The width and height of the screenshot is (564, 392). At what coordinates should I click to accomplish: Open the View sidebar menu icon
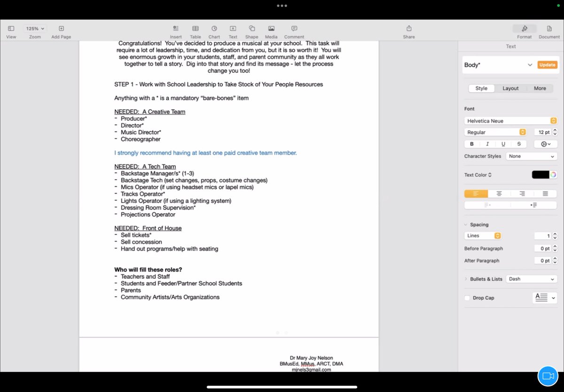click(x=11, y=29)
